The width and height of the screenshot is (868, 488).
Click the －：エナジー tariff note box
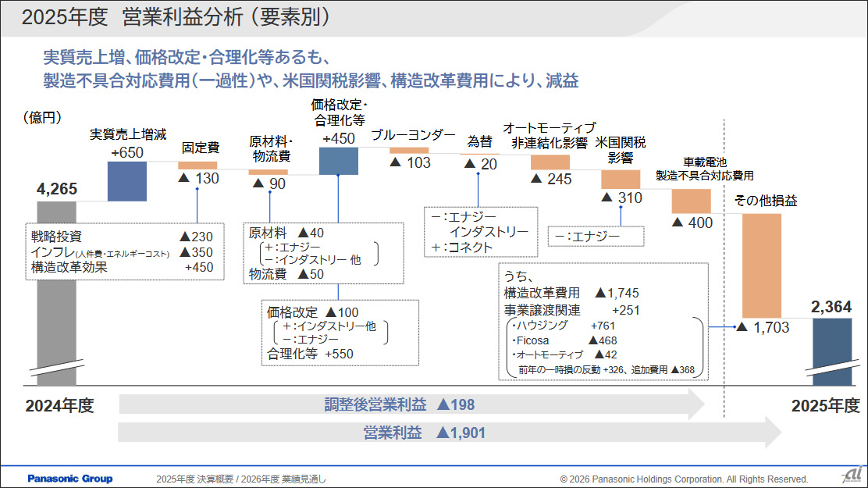[596, 237]
